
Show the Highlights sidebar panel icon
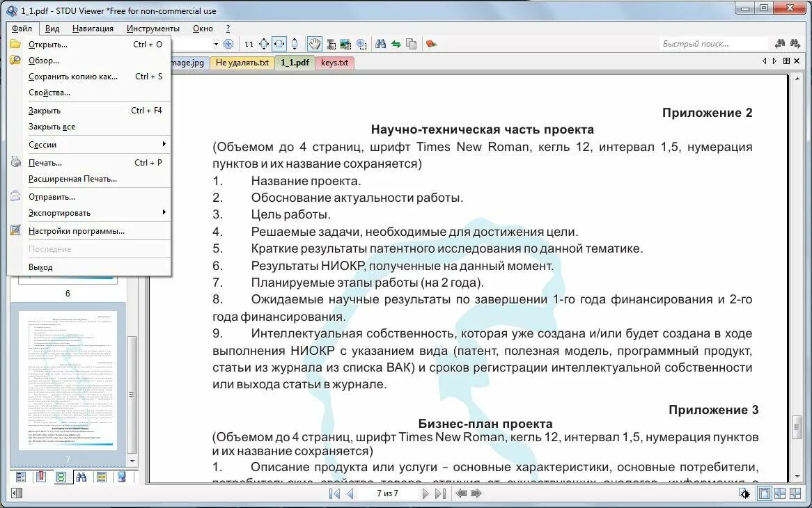point(102,477)
